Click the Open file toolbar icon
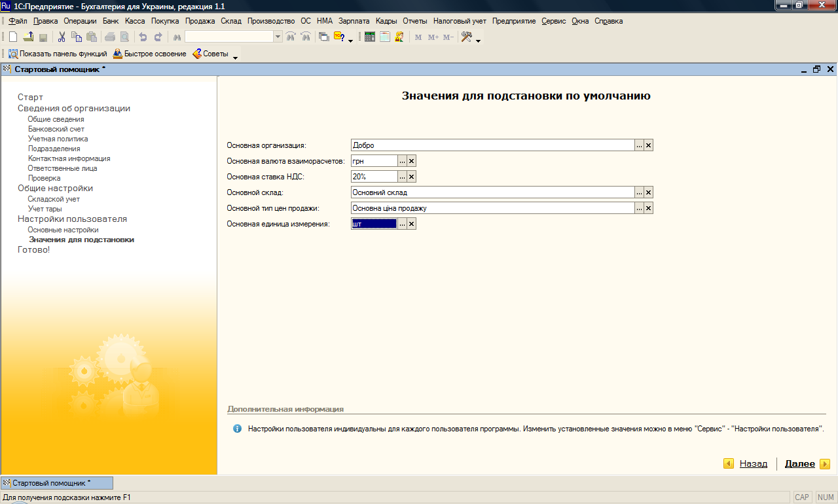This screenshot has width=838, height=504. pyautogui.click(x=28, y=37)
